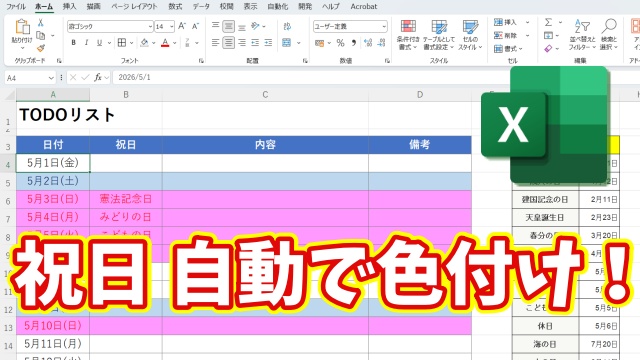Click the increase decimal places icon

click(368, 42)
